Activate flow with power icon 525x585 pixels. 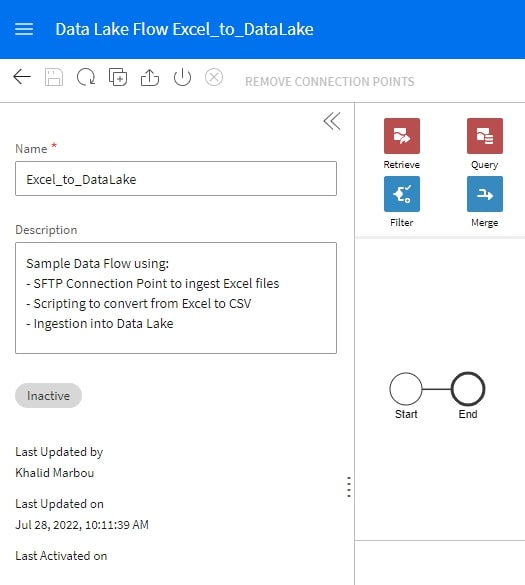point(182,77)
